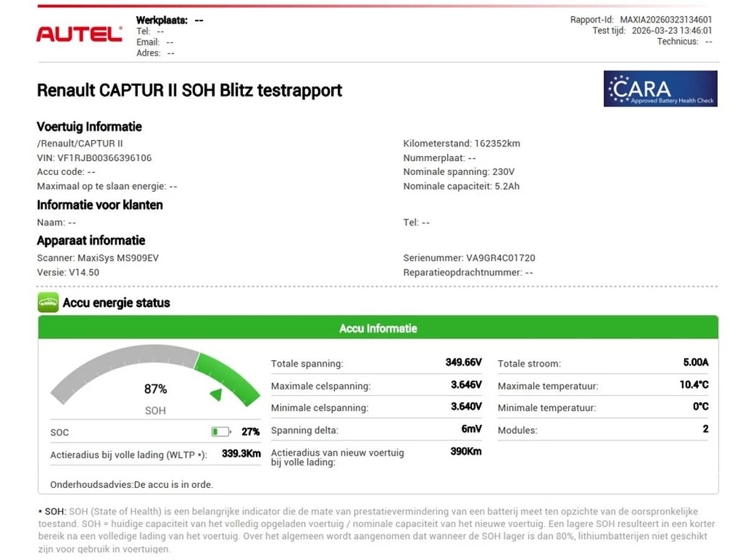Viewport: 747px width, 560px height.
Task: Click the Serienummer VA9GR4C01720 text
Action: 500,258
